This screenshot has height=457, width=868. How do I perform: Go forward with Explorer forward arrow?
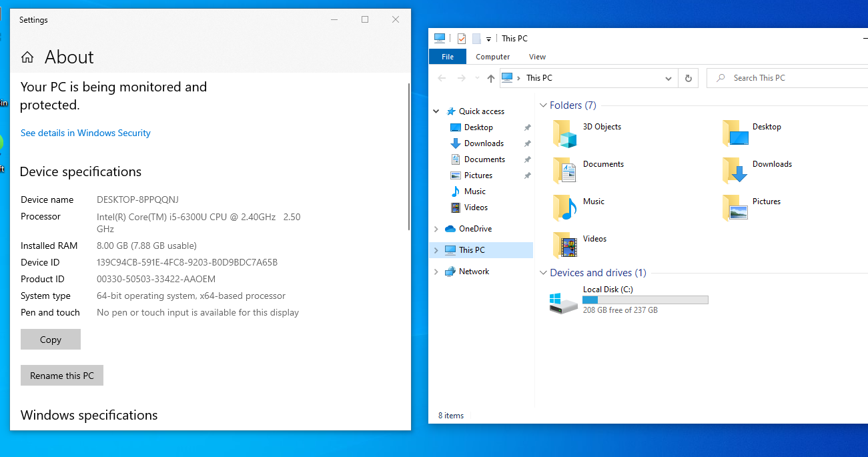461,78
